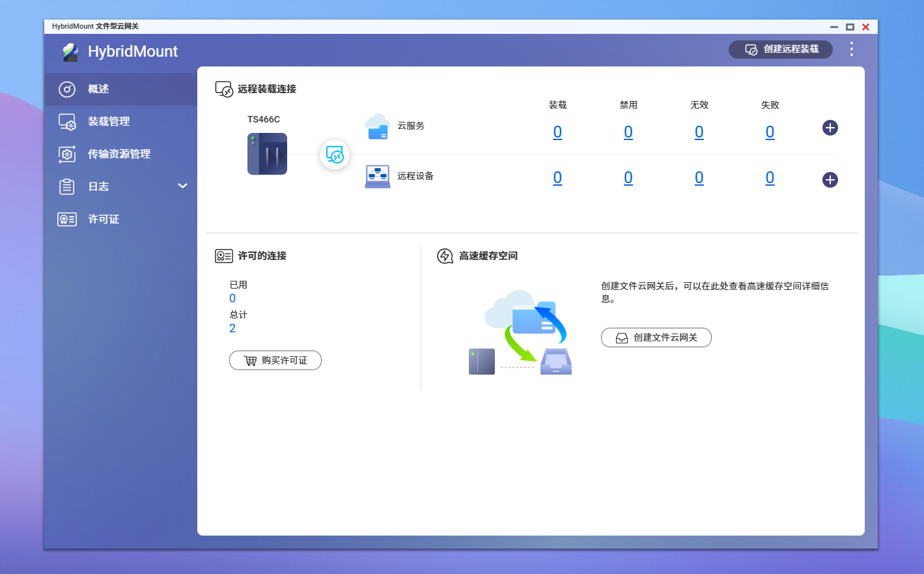Click cloud service 禁用 count link
This screenshot has height=574, width=924.
[x=628, y=132]
